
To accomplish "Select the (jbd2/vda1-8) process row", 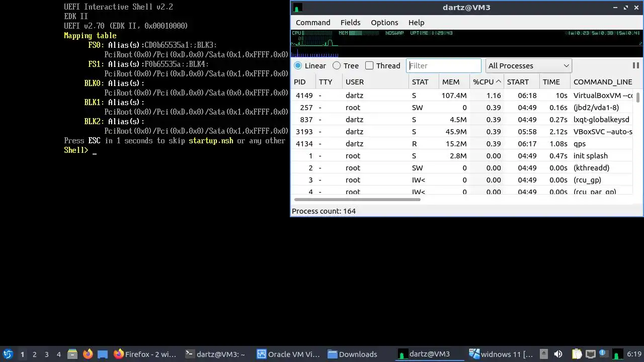I will [x=462, y=108].
